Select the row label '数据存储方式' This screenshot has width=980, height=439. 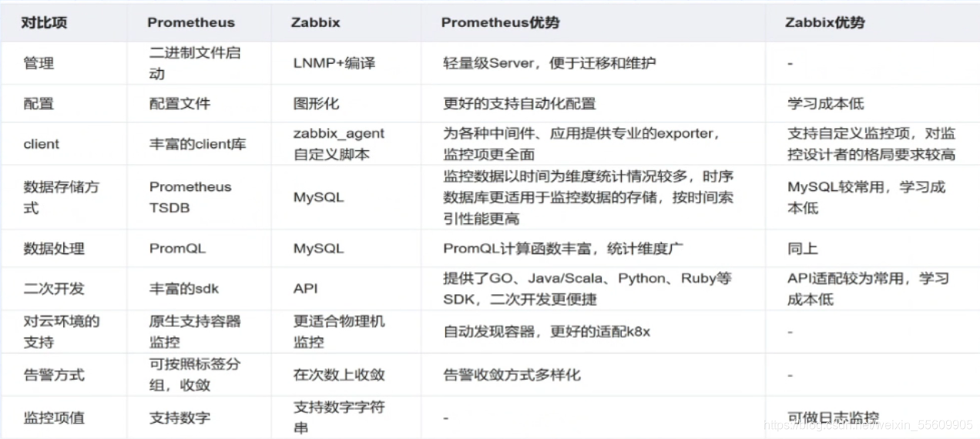(61, 197)
